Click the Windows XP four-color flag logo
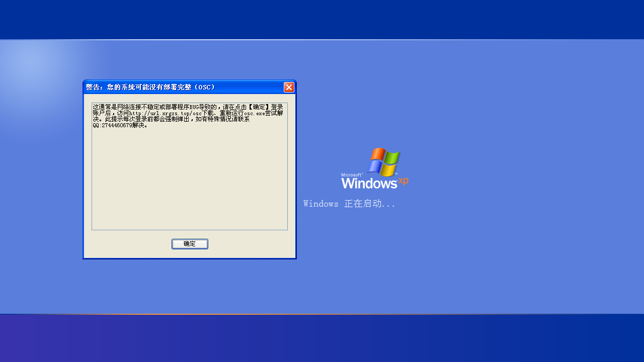Viewport: 644px width, 362px height. click(383, 162)
